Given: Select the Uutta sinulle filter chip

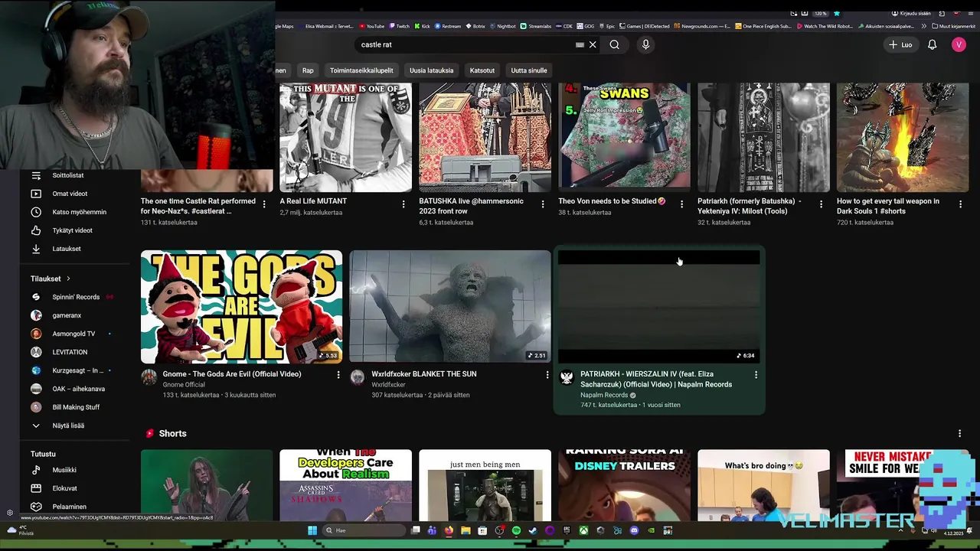Looking at the screenshot, I should 529,70.
